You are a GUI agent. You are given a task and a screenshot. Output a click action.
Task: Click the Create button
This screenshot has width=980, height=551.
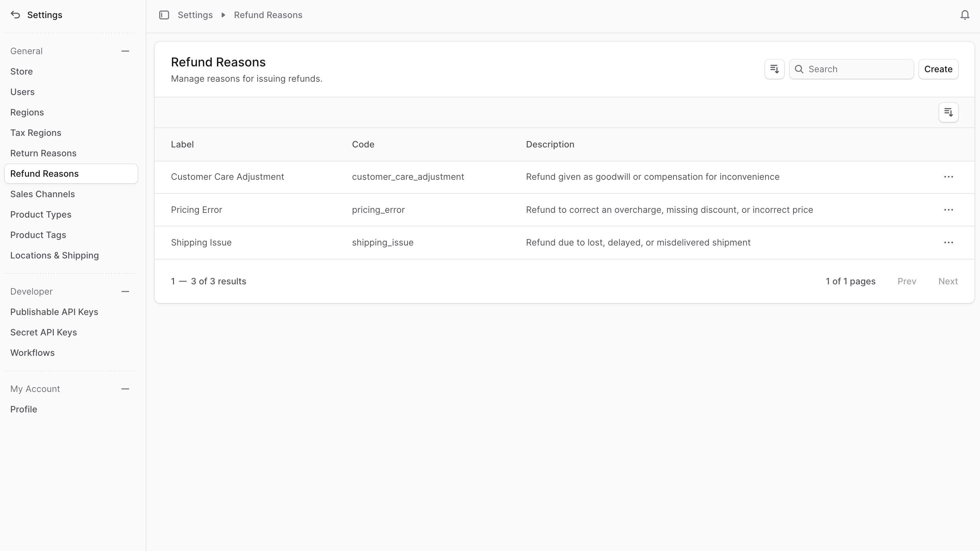pyautogui.click(x=938, y=69)
